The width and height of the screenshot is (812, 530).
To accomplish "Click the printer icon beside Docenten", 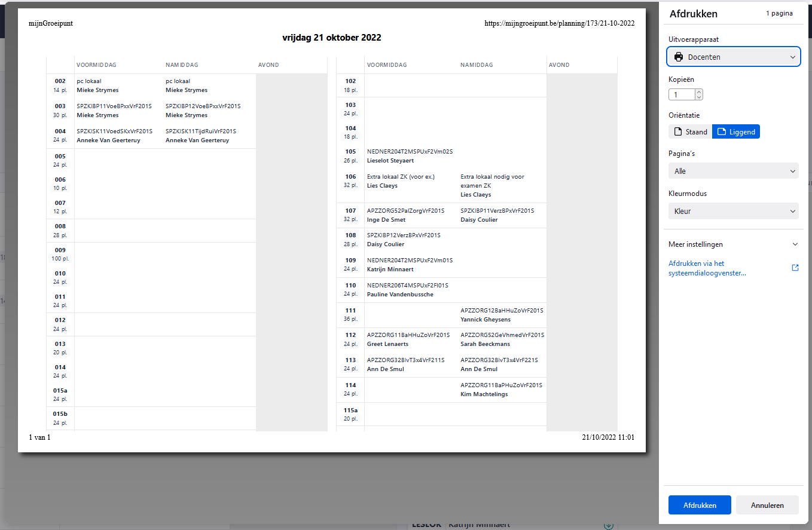I will 679,56.
